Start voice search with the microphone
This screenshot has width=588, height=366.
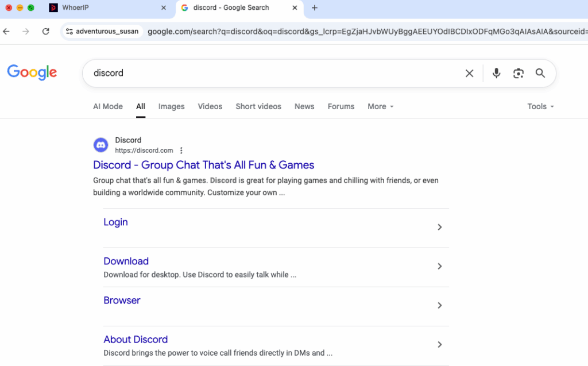[496, 73]
